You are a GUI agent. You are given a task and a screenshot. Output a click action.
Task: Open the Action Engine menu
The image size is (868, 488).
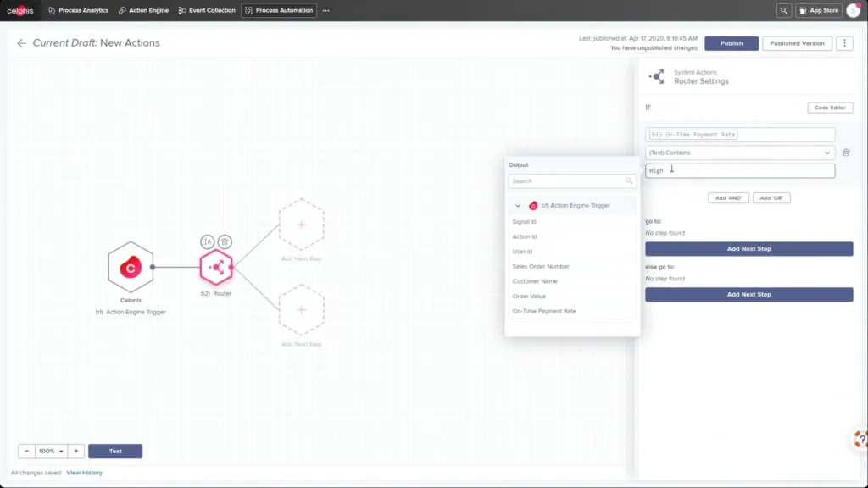tap(143, 10)
